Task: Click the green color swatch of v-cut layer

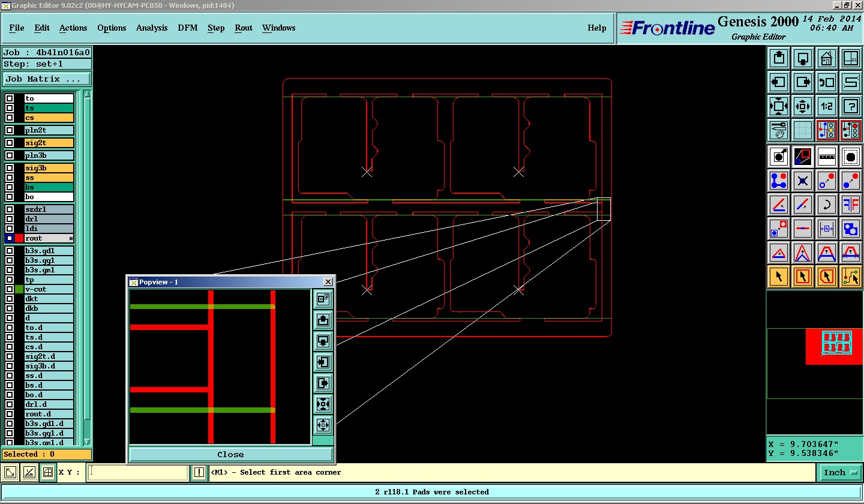Action: [x=19, y=289]
